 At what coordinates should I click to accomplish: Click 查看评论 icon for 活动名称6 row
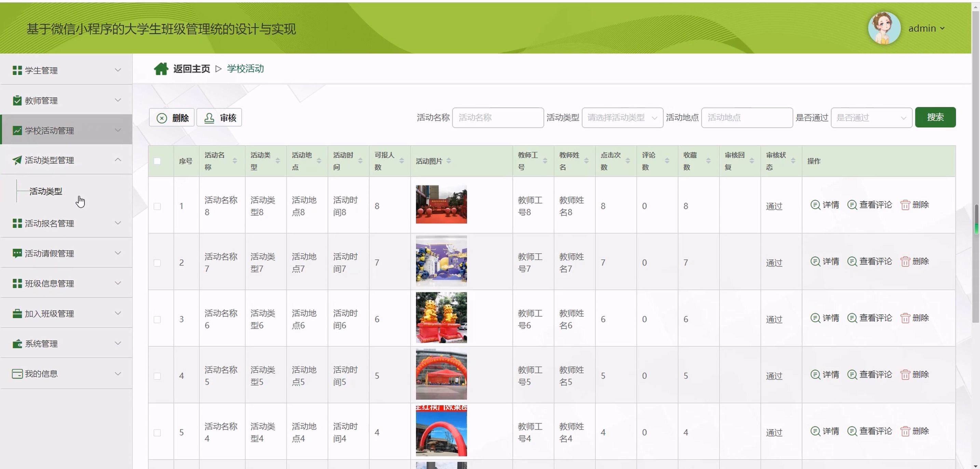point(852,318)
